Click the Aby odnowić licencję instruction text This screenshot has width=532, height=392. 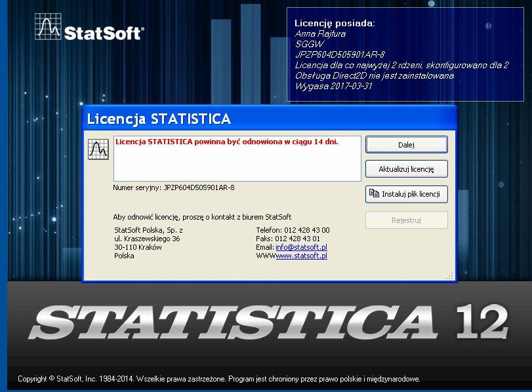(202, 217)
